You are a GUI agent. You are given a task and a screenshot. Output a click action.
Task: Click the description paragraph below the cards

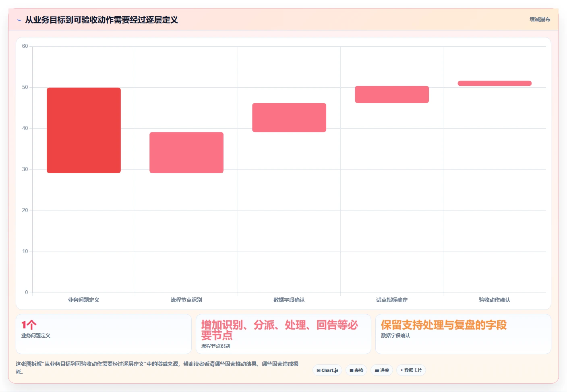pos(157,368)
